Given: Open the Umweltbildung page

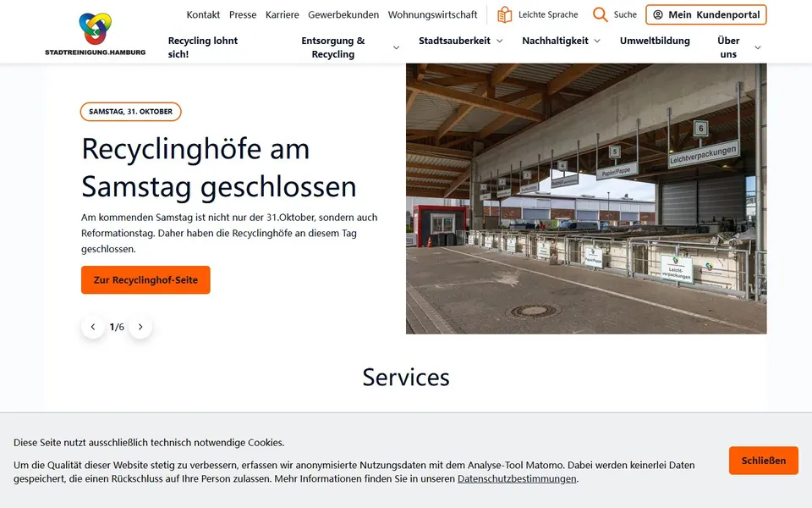Looking at the screenshot, I should (x=655, y=41).
